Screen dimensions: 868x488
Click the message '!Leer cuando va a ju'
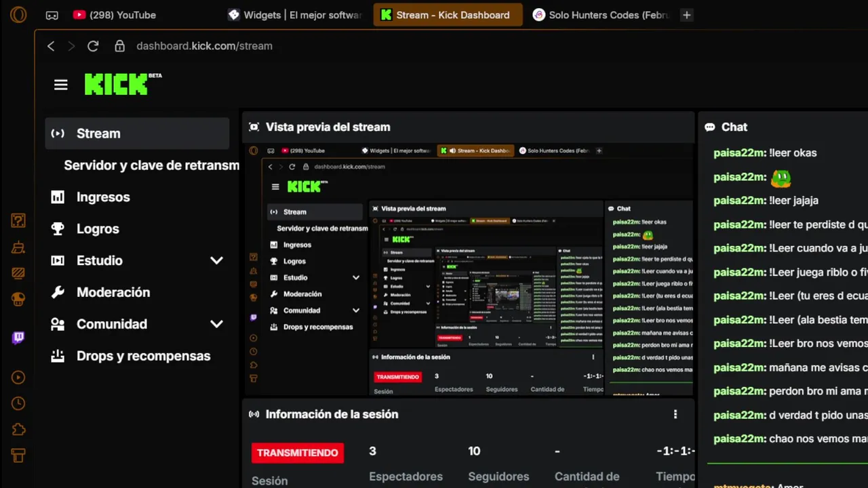[x=818, y=248]
